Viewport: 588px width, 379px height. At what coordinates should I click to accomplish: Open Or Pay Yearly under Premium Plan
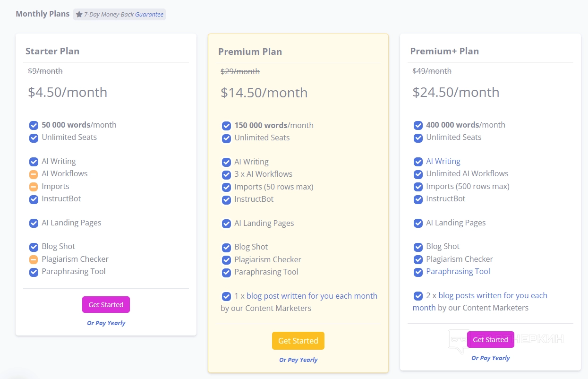coord(298,360)
